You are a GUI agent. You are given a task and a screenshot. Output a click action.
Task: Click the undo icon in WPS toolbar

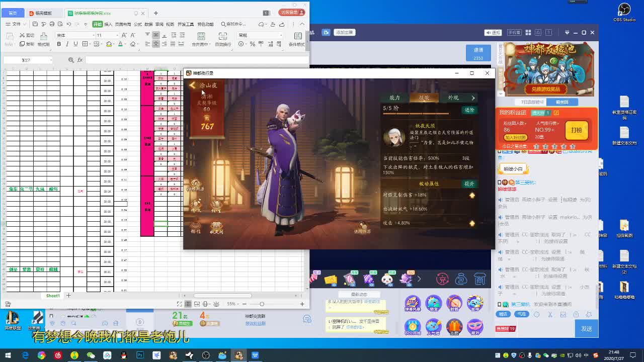pos(68,24)
